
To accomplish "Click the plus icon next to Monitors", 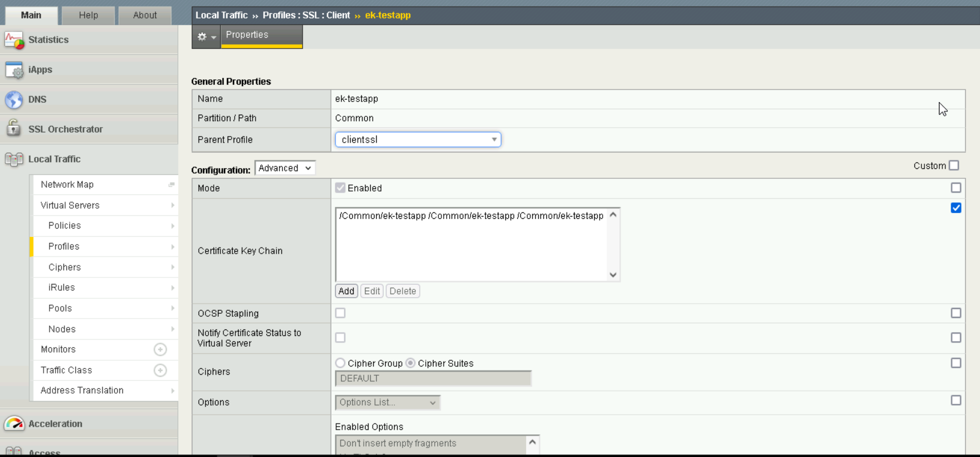I will point(160,350).
